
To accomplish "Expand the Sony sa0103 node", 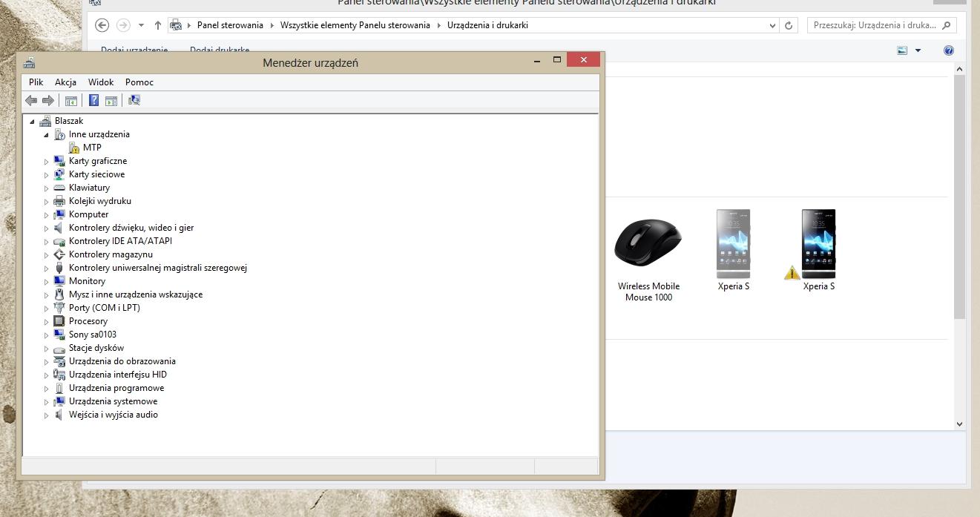I will (x=46, y=335).
